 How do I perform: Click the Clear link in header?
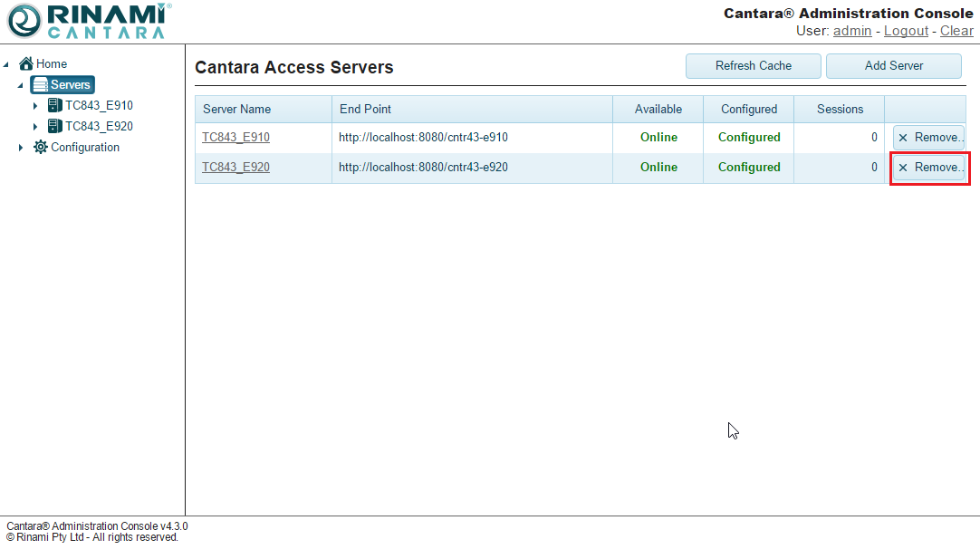pyautogui.click(x=956, y=31)
